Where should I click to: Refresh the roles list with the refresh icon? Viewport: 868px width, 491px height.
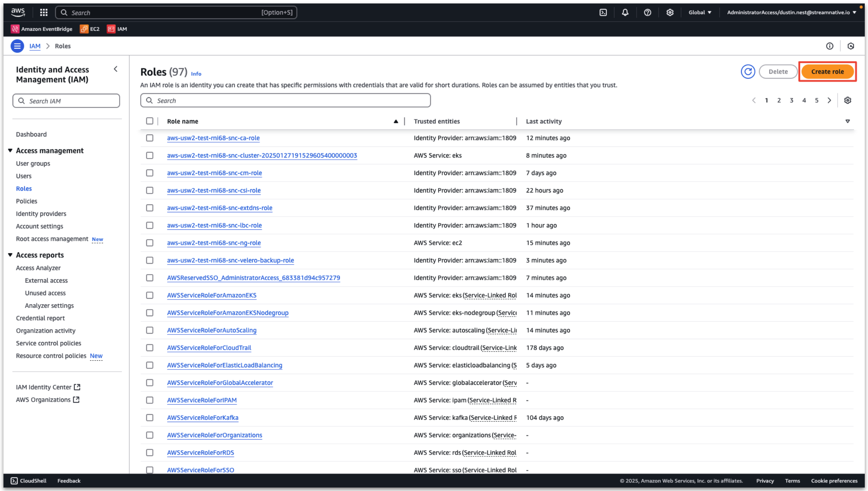pos(748,71)
